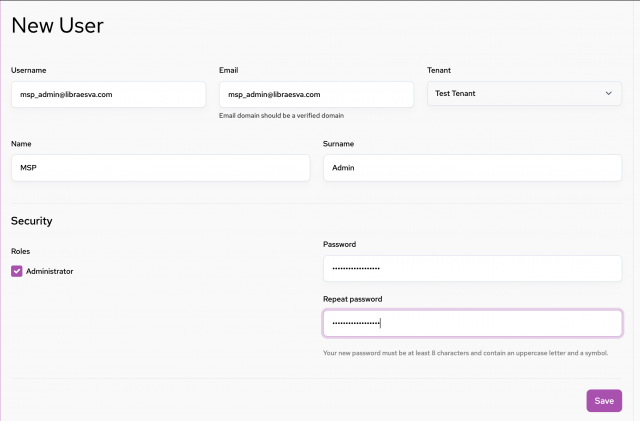Open the Tenant dropdown showing Test Tenant
640x421 pixels.
pyautogui.click(x=524, y=94)
